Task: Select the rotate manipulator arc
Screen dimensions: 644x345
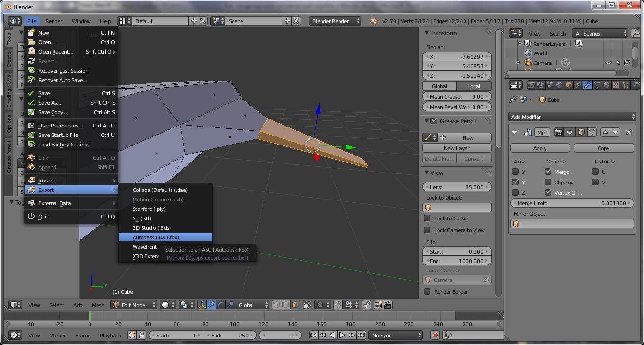Action: (220, 305)
